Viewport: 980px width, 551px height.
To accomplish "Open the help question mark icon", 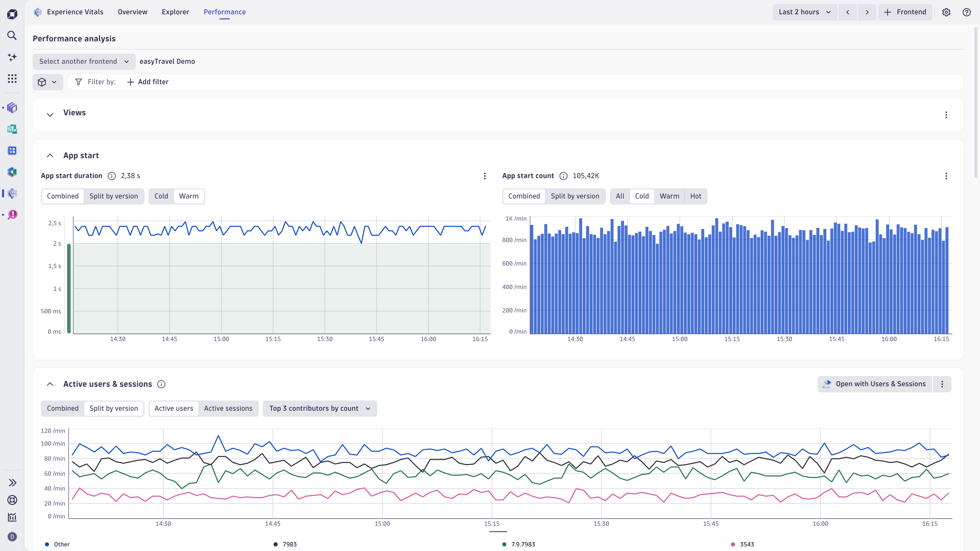I will tap(966, 12).
